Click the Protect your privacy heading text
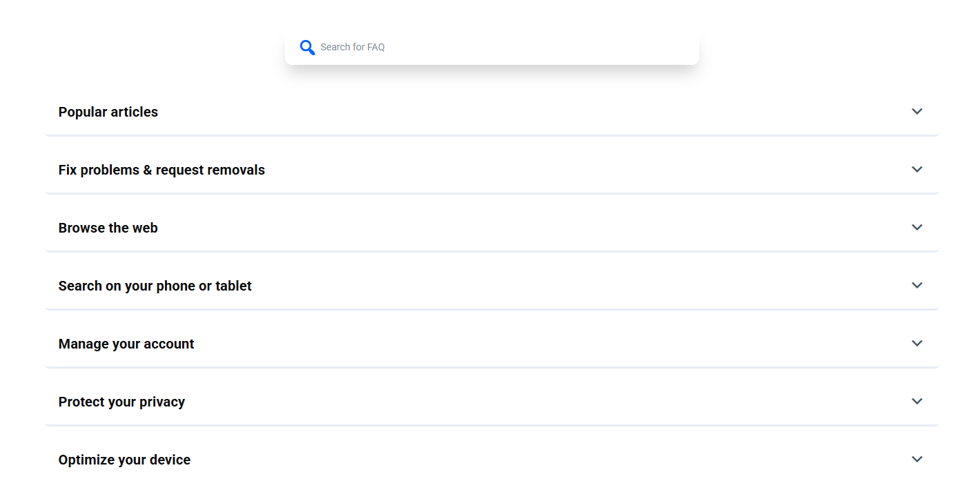The image size is (980, 499). (121, 402)
